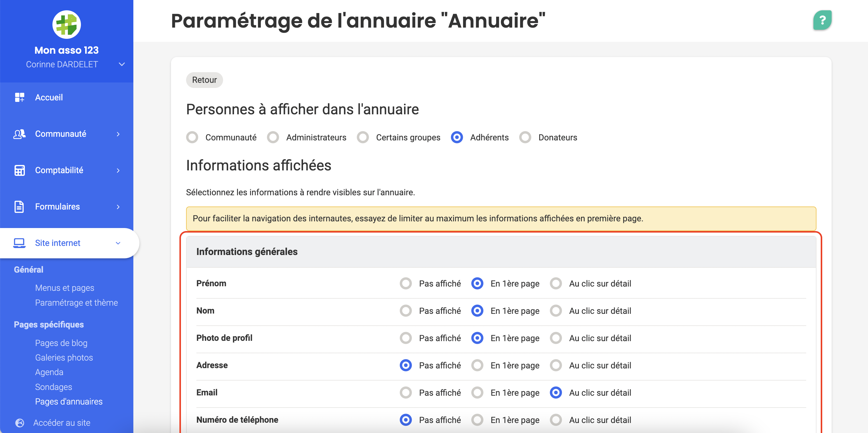The width and height of the screenshot is (868, 433).
Task: Set Numéro de téléphone to En 1ère page
Action: pyautogui.click(x=477, y=420)
